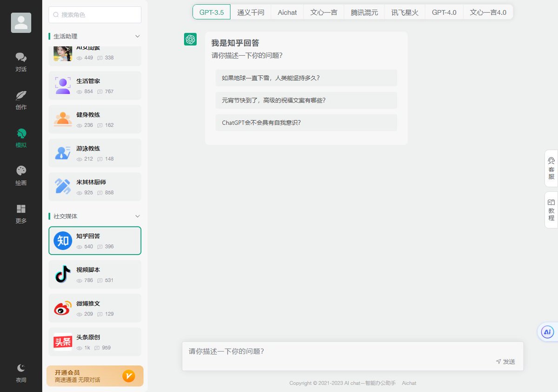The image size is (558, 392).
Task: Select the 知乎回答 Zhihu logo icon
Action: click(x=63, y=241)
